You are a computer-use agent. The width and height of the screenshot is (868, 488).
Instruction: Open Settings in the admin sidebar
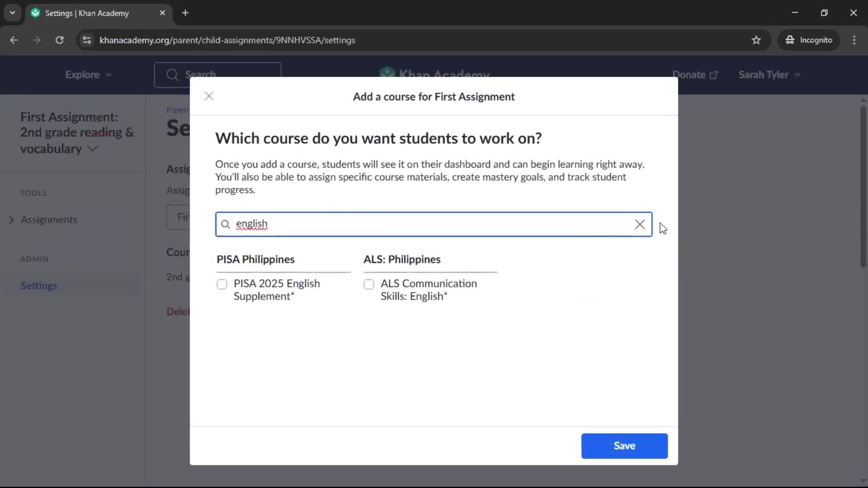point(39,286)
